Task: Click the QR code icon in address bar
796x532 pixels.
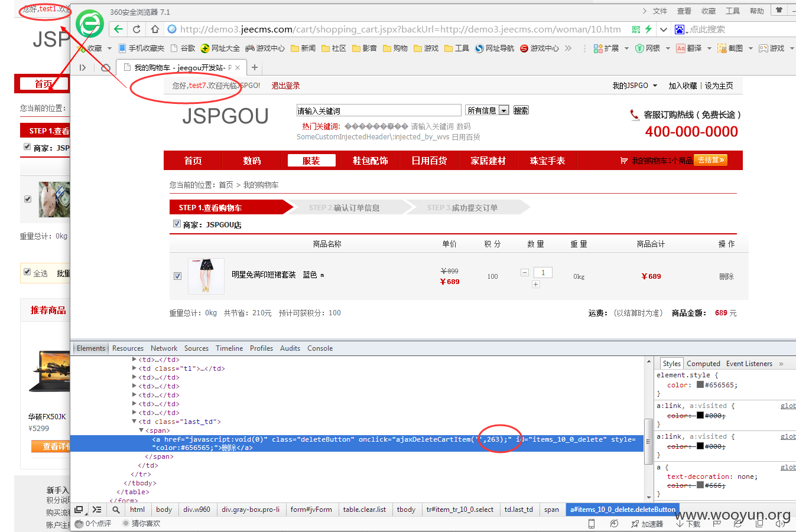Action: [636, 29]
